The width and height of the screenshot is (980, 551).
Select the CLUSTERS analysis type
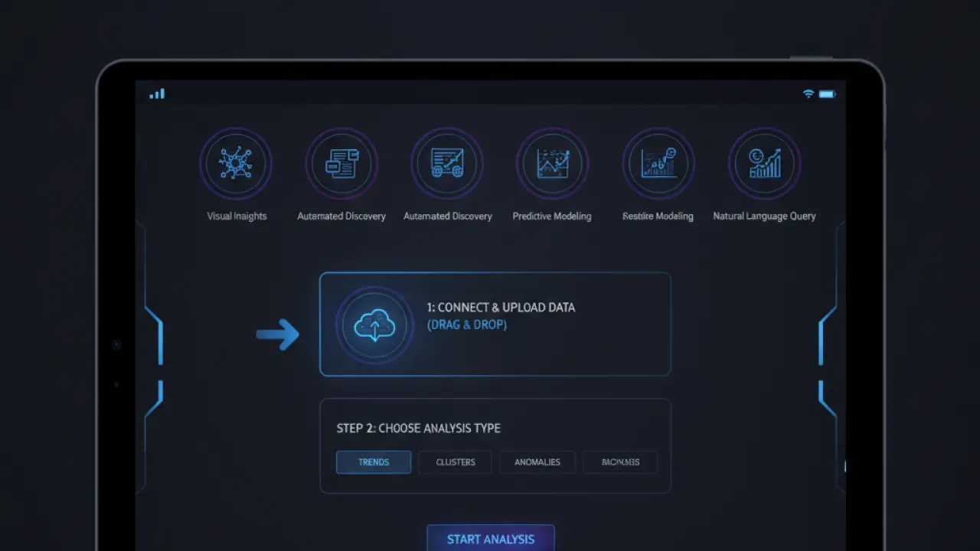(456, 462)
